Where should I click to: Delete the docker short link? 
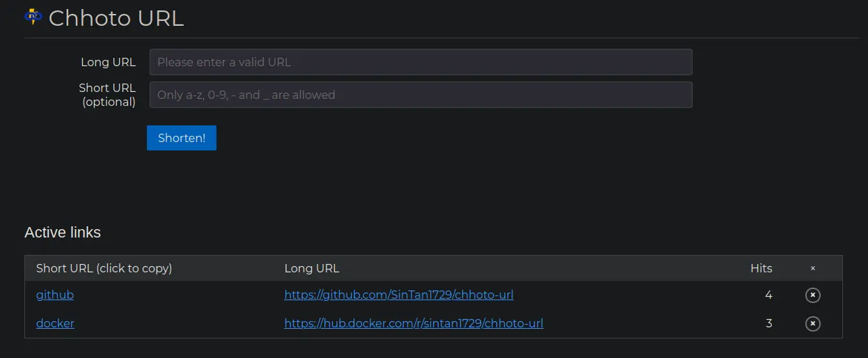coord(812,324)
